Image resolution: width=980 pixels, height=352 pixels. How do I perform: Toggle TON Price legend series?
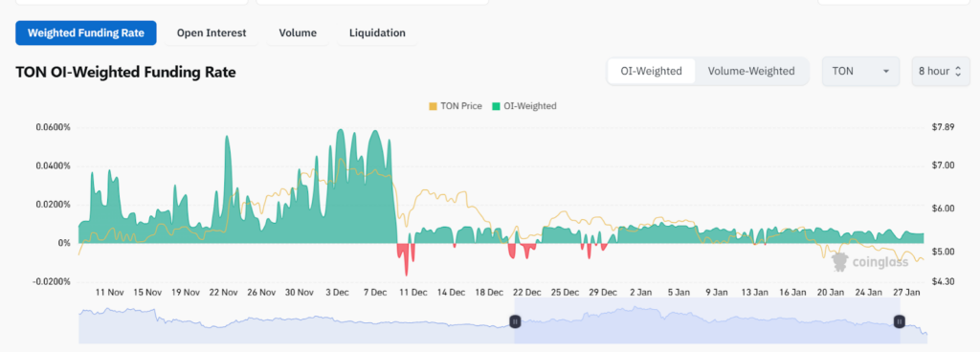click(x=455, y=106)
